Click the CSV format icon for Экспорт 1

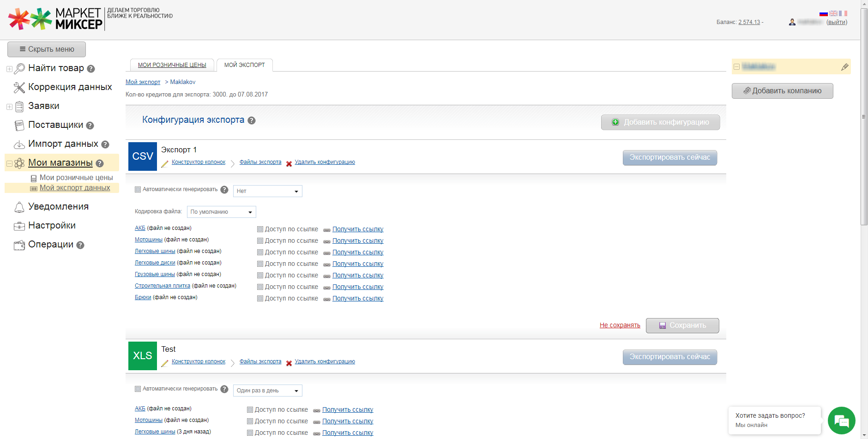(143, 156)
